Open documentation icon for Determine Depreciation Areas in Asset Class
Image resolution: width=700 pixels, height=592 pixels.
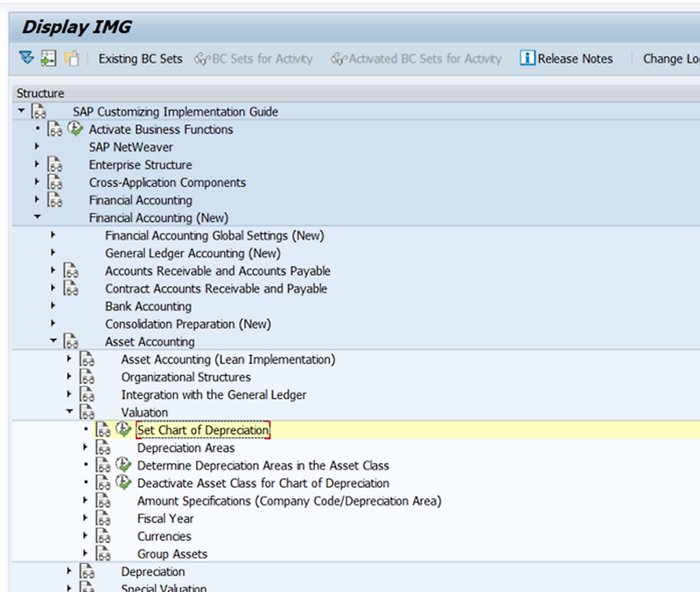[103, 465]
